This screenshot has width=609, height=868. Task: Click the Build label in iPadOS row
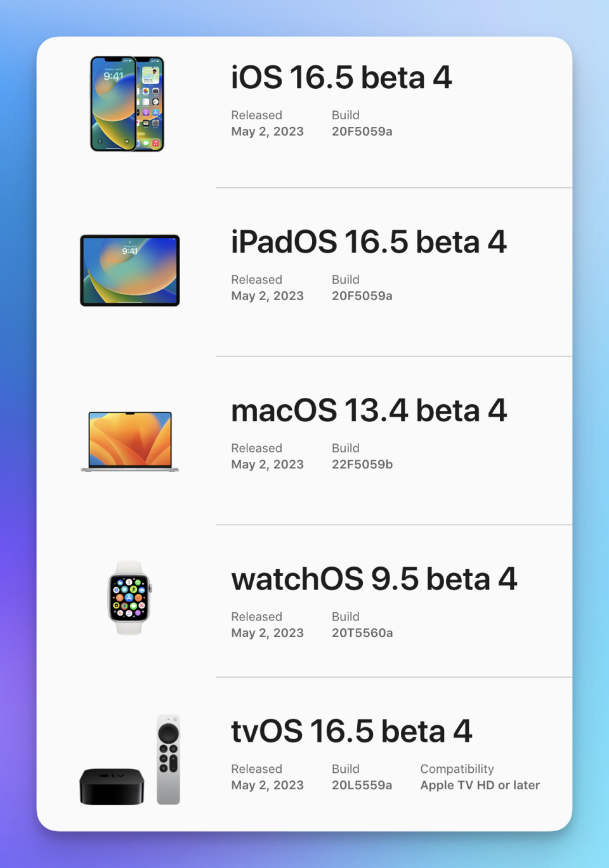pos(346,279)
